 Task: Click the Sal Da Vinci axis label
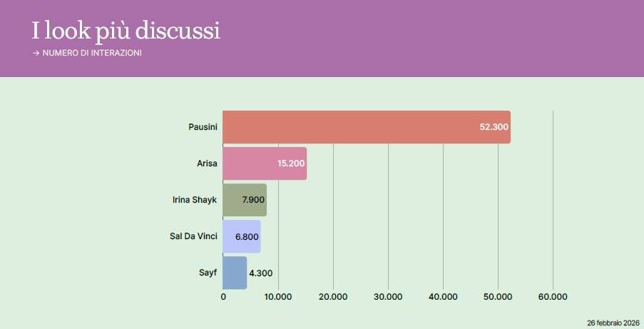pyautogui.click(x=189, y=236)
